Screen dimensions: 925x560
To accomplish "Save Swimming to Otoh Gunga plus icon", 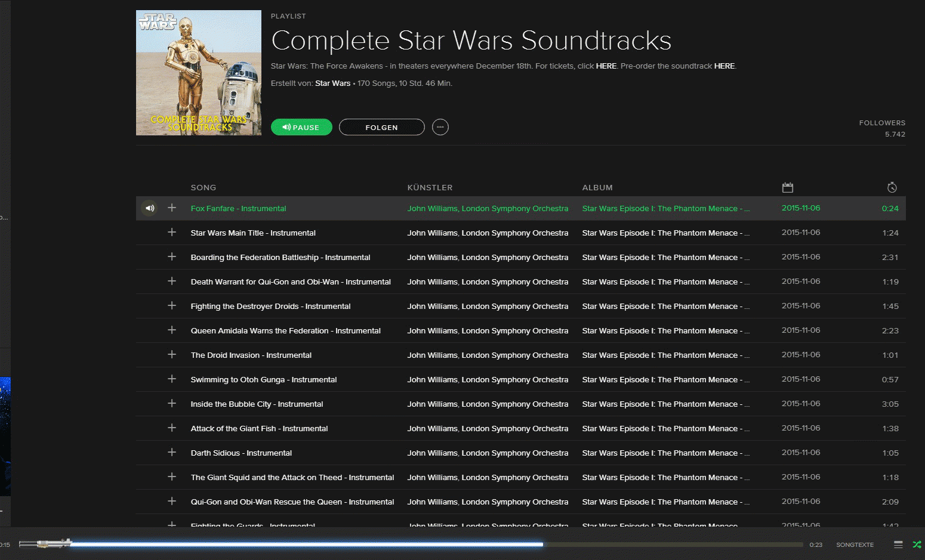I will (x=172, y=379).
